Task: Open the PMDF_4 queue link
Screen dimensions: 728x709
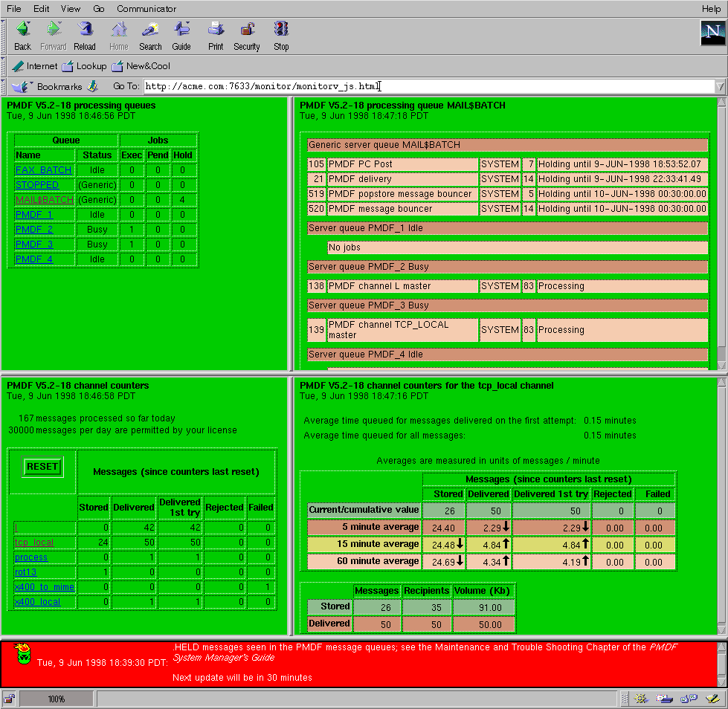Action: pyautogui.click(x=34, y=259)
